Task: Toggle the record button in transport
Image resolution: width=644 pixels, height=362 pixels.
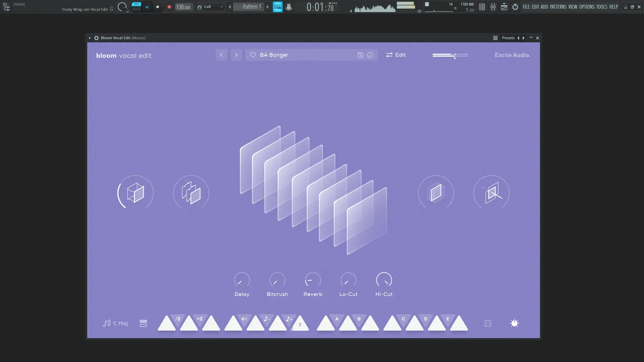Action: pos(169,7)
